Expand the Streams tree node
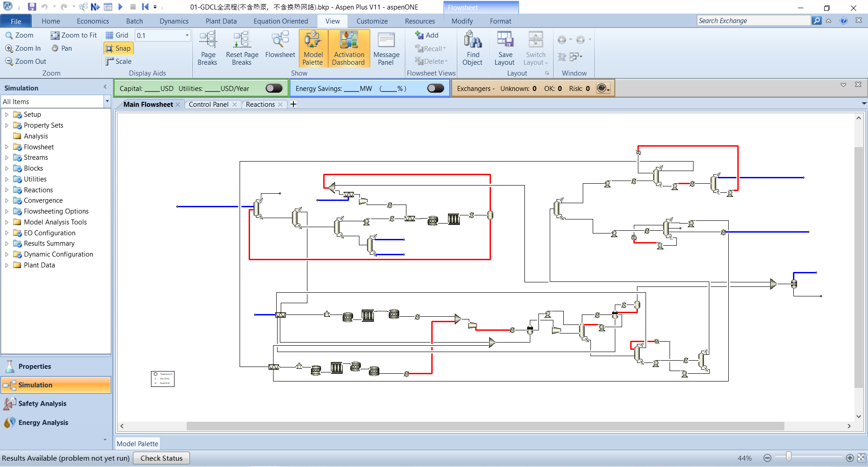The height and width of the screenshot is (467, 868). tap(7, 157)
